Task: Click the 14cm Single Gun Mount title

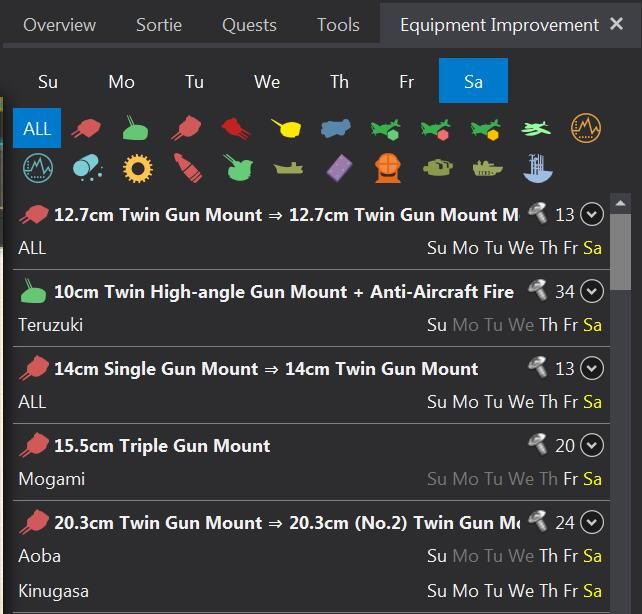Action: click(266, 369)
